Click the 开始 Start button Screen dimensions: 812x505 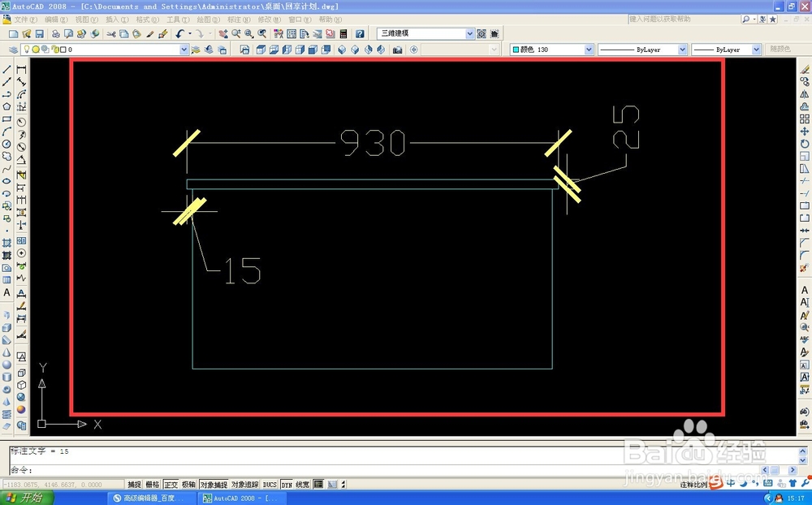[25, 498]
